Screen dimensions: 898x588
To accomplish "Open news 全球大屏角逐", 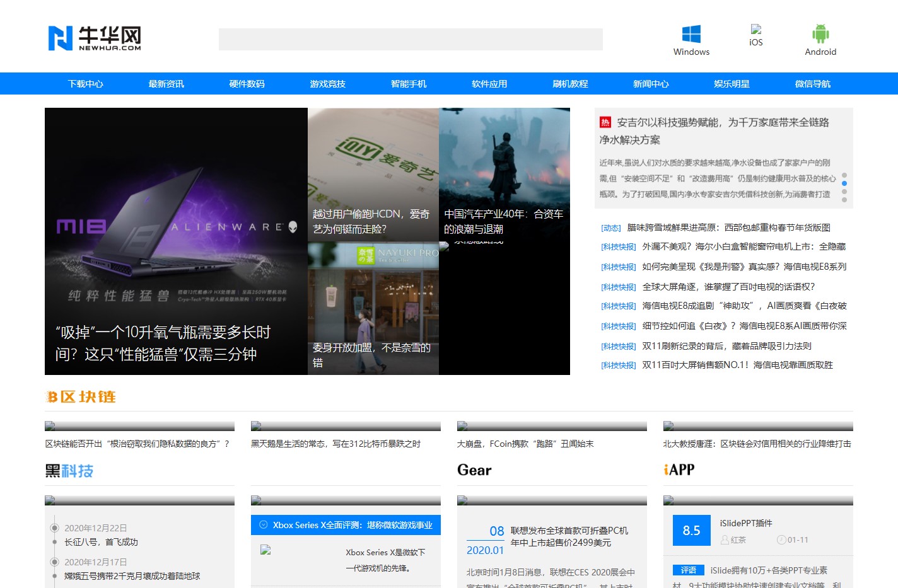I will [728, 287].
